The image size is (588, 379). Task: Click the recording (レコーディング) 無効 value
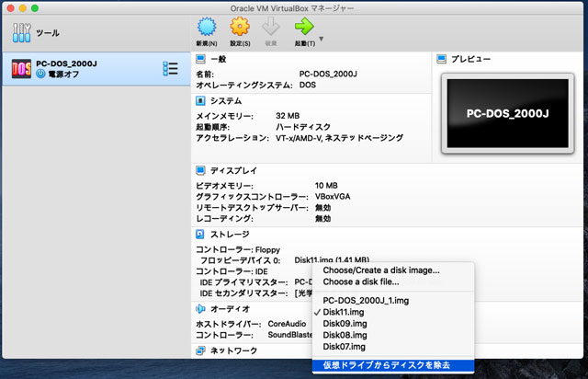(322, 219)
